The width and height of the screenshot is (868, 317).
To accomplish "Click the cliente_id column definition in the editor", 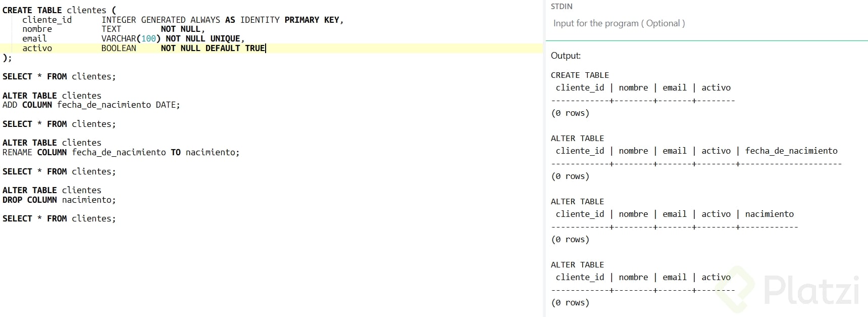I will (47, 20).
